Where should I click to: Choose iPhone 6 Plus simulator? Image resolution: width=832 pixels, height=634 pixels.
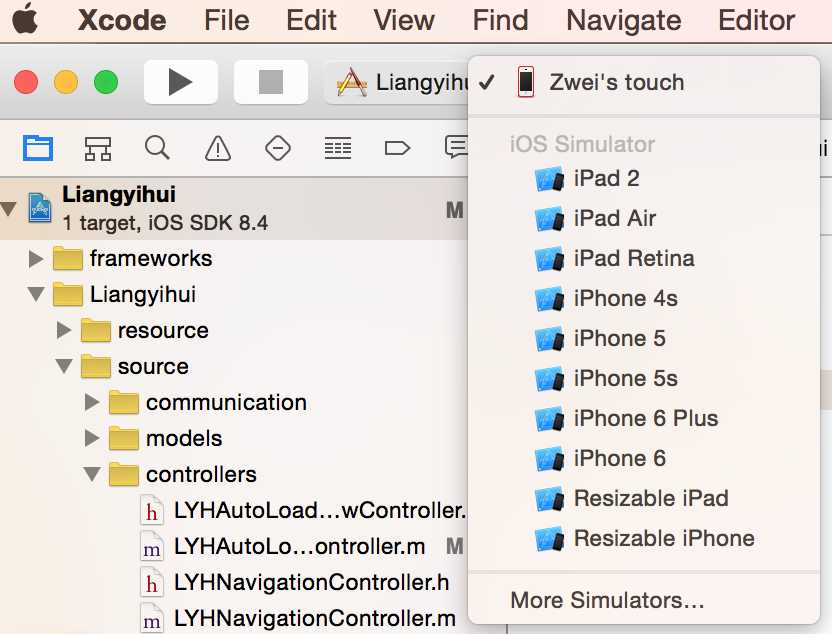pos(644,419)
